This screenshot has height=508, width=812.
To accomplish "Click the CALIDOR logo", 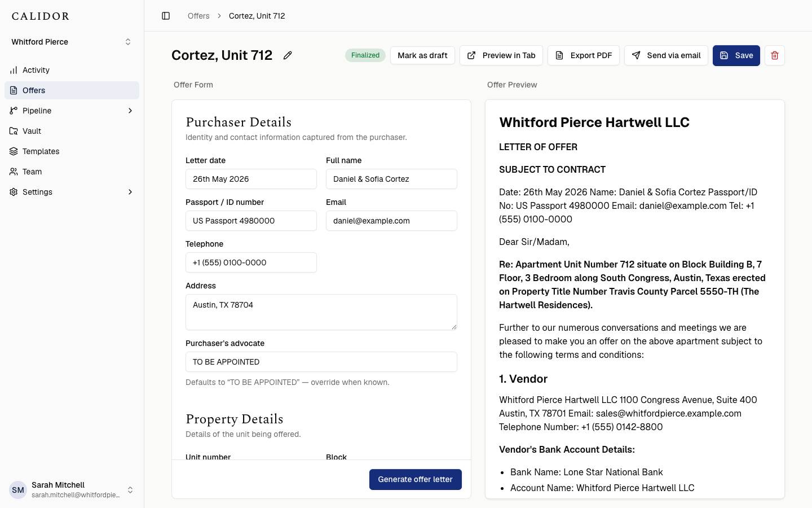I will click(41, 16).
